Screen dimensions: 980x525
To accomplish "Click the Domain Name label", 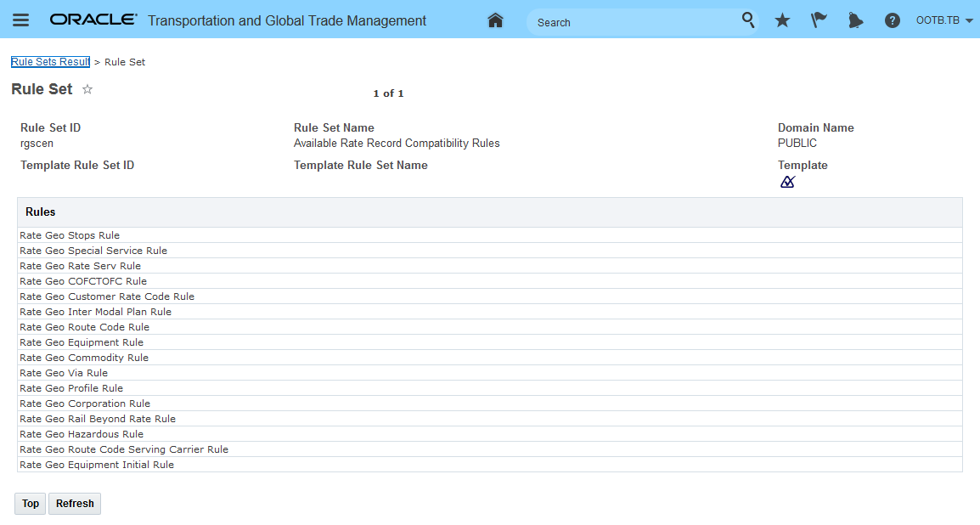I will pyautogui.click(x=815, y=127).
